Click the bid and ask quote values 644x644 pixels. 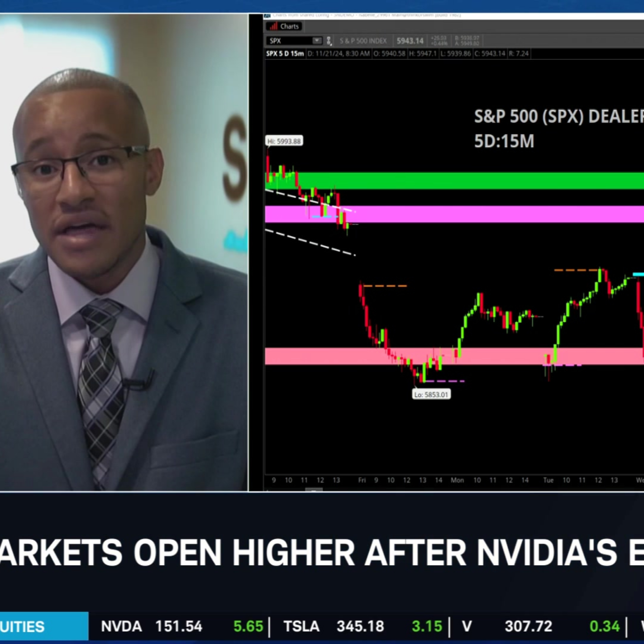(x=467, y=41)
